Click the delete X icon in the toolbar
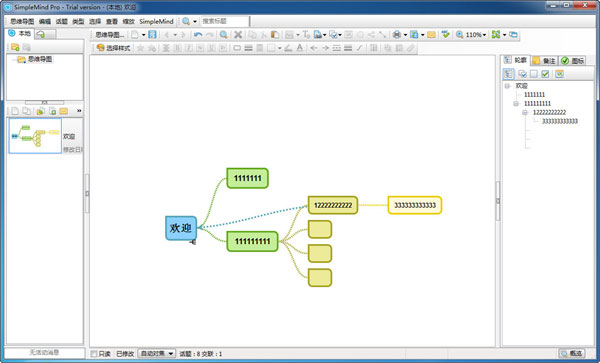 tap(238, 35)
